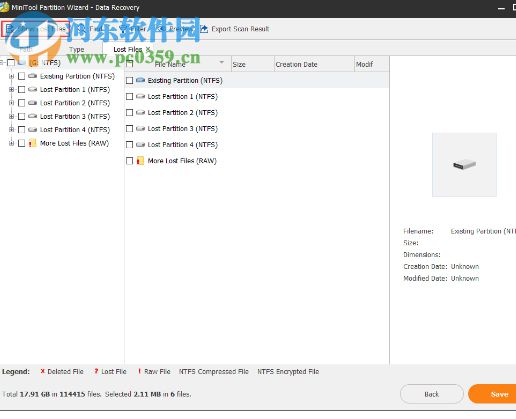Expand Lost Partition 2 (NTFS) tree node
Viewport: 516px width, 419px height.
coord(11,103)
